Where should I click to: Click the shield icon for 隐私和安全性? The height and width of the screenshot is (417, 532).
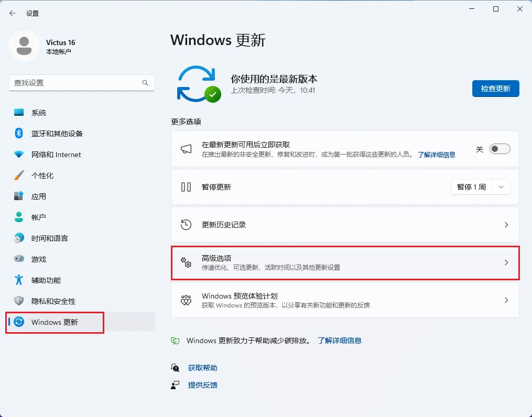coord(19,301)
